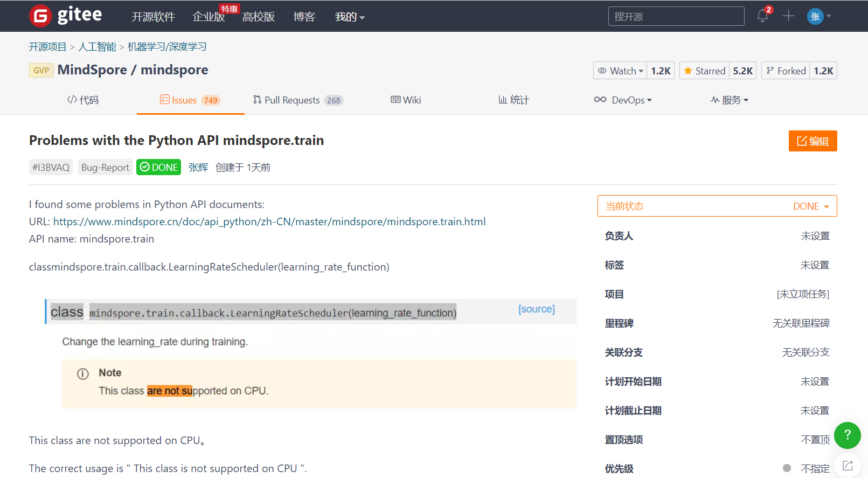Go to 高校版 in top navigation
Viewport: 868px width, 478px height.
point(259,17)
